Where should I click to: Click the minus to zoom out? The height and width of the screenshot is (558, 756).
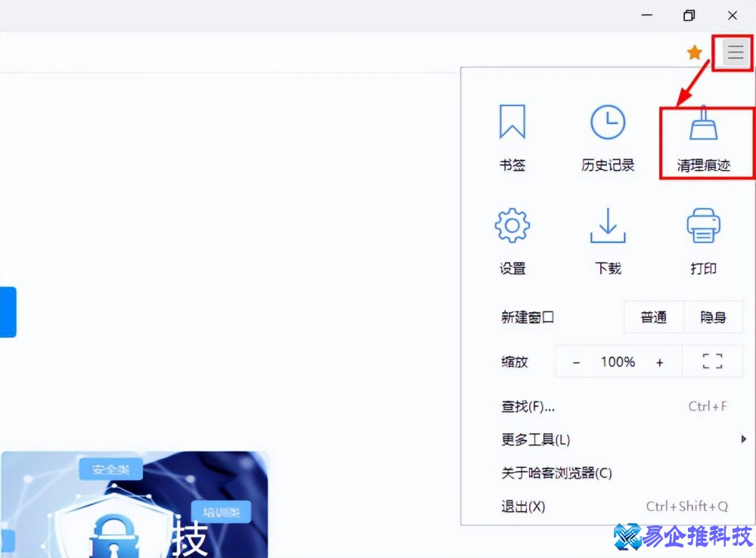click(x=576, y=361)
